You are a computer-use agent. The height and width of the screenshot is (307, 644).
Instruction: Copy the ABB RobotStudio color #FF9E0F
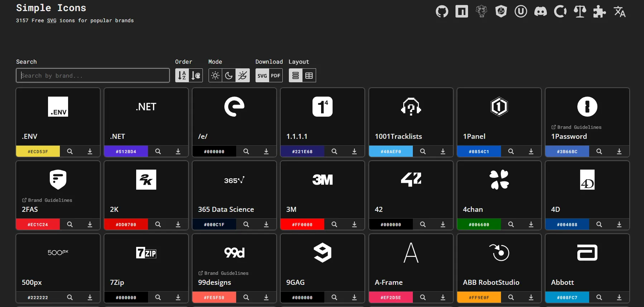click(479, 297)
